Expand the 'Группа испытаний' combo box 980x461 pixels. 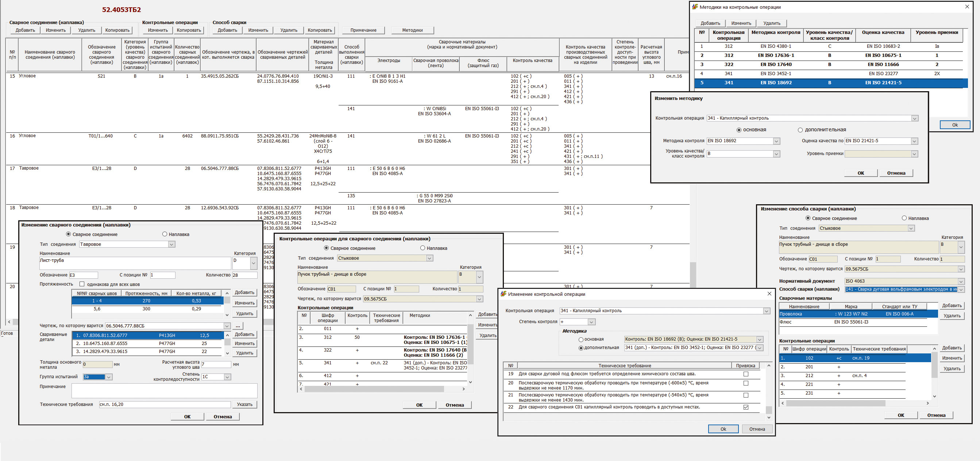coord(109,377)
